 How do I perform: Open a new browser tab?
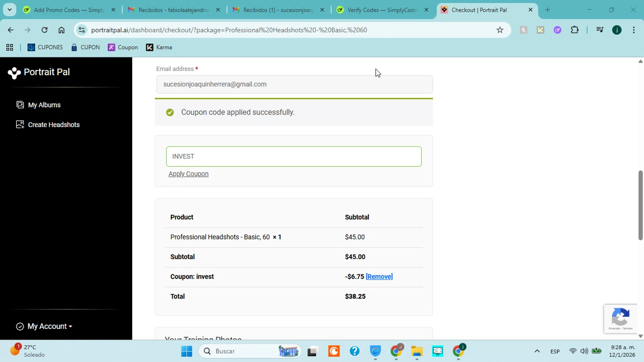pos(547,10)
